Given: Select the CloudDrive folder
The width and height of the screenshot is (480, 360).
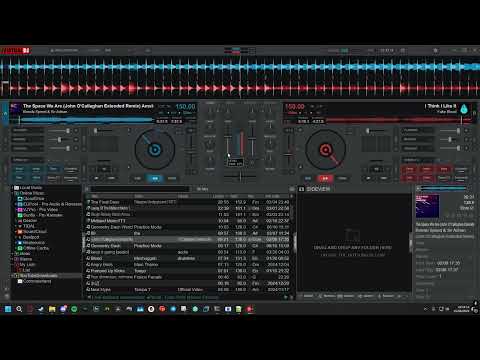Looking at the screenshot, I should (x=34, y=199).
